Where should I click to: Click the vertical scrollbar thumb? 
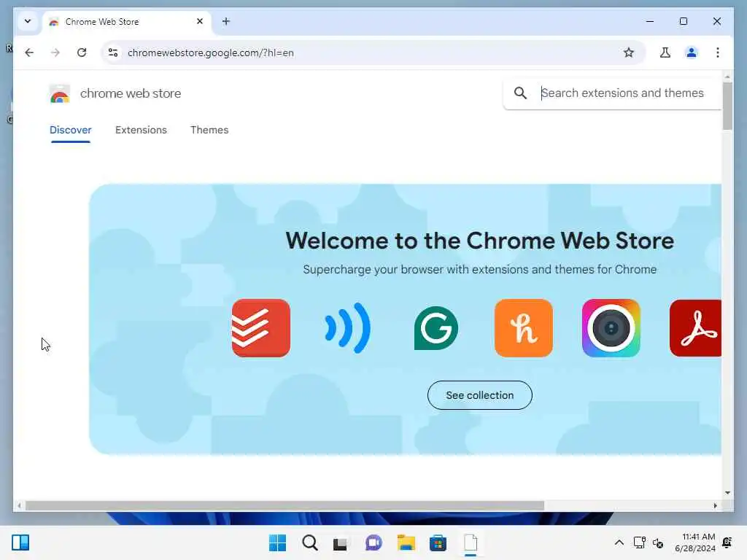pyautogui.click(x=727, y=106)
